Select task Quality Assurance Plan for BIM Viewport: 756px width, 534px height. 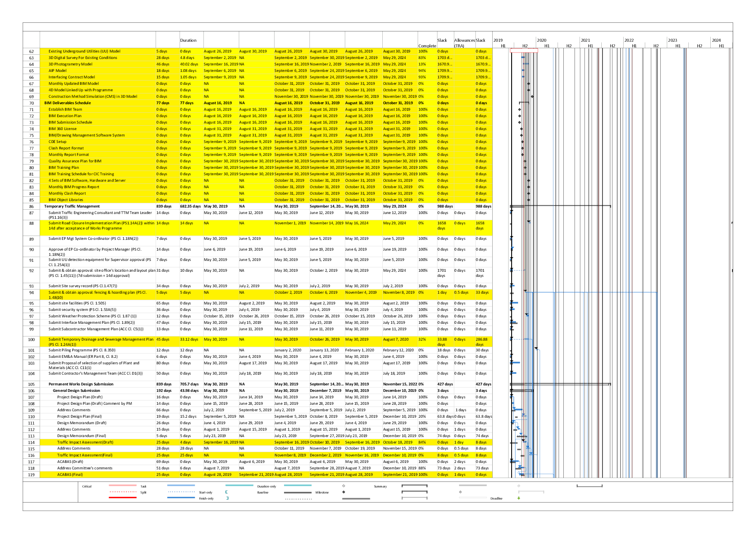[75, 161]
